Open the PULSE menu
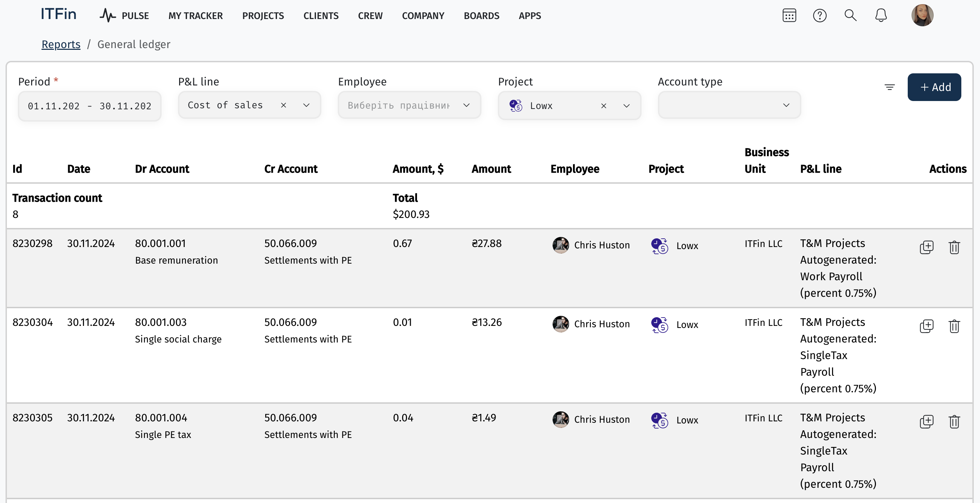The height and width of the screenshot is (503, 980). 135,16
